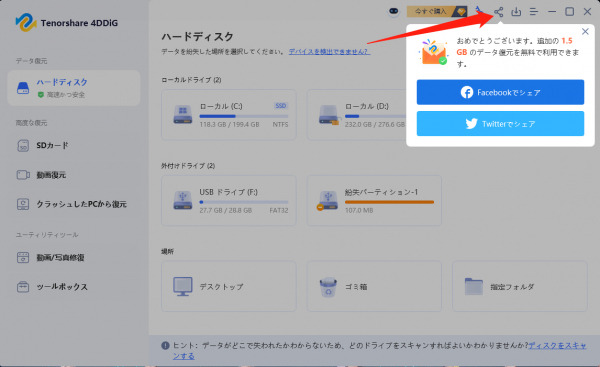Share via Twitterでシェア button
Viewport: 600px width, 367px height.
[x=500, y=124]
